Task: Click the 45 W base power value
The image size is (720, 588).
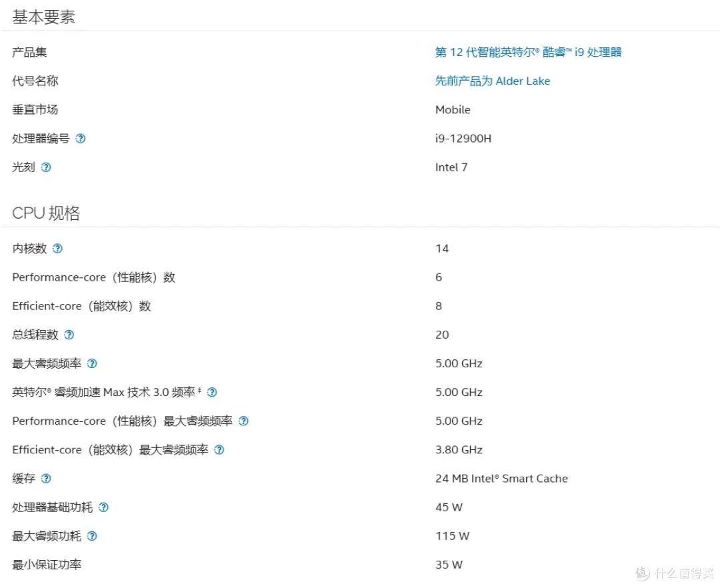Action: click(x=449, y=508)
